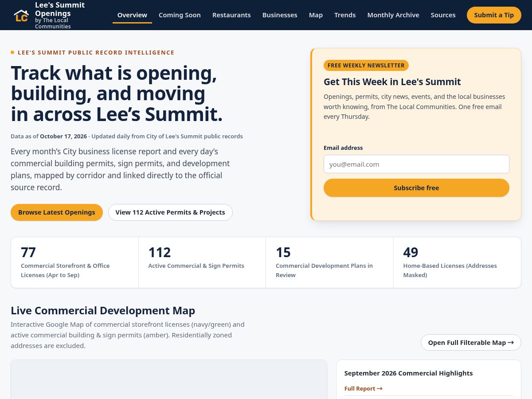Viewport: 532px width, 399px height.
Task: Click View 112 Active Permits & Projects
Action: (170, 212)
